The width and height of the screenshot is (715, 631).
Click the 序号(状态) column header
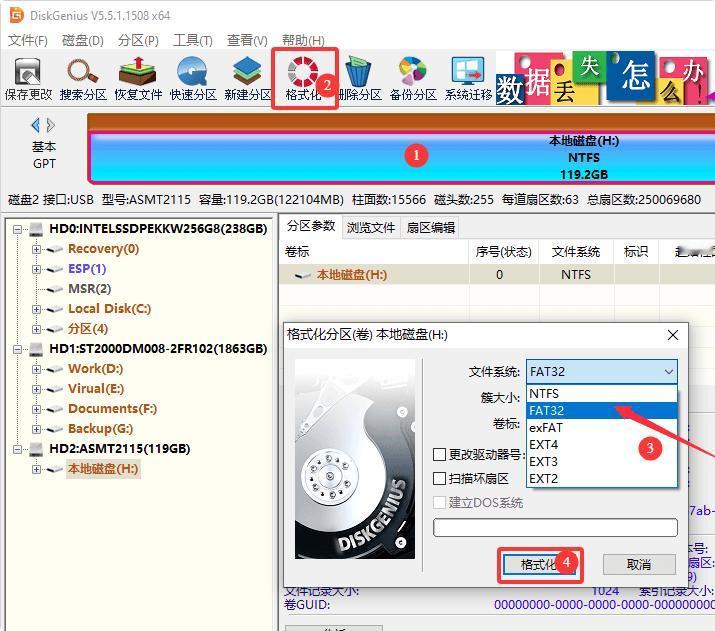tap(503, 252)
